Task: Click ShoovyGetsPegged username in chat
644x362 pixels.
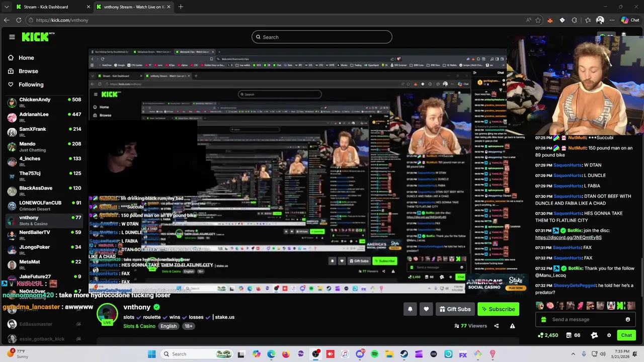Action: [x=575, y=286]
